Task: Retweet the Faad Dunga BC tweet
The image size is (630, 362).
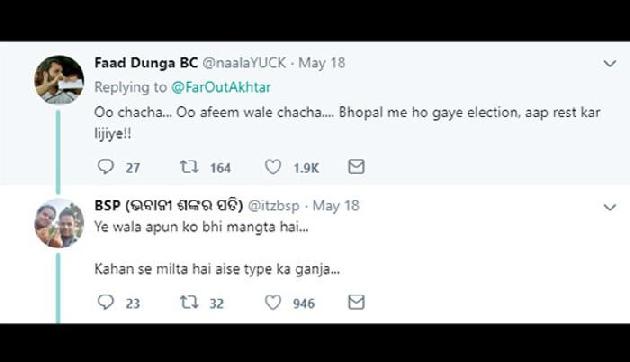Action: (189, 166)
